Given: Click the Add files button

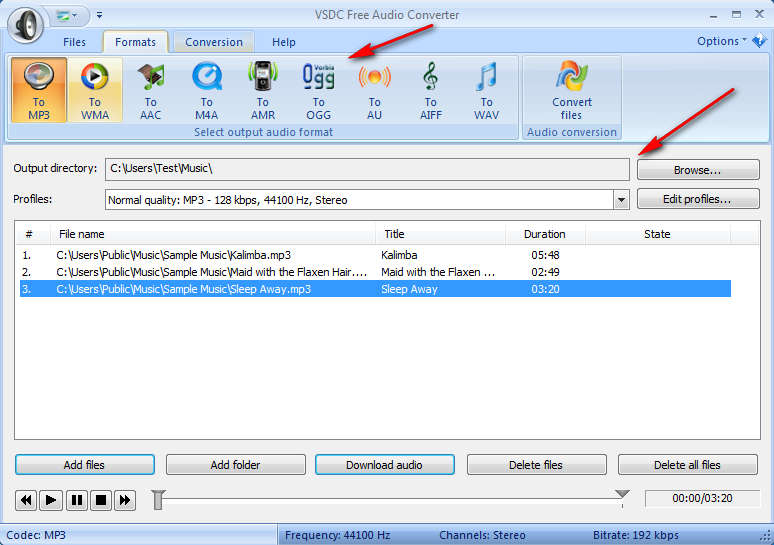Looking at the screenshot, I should click(x=84, y=465).
